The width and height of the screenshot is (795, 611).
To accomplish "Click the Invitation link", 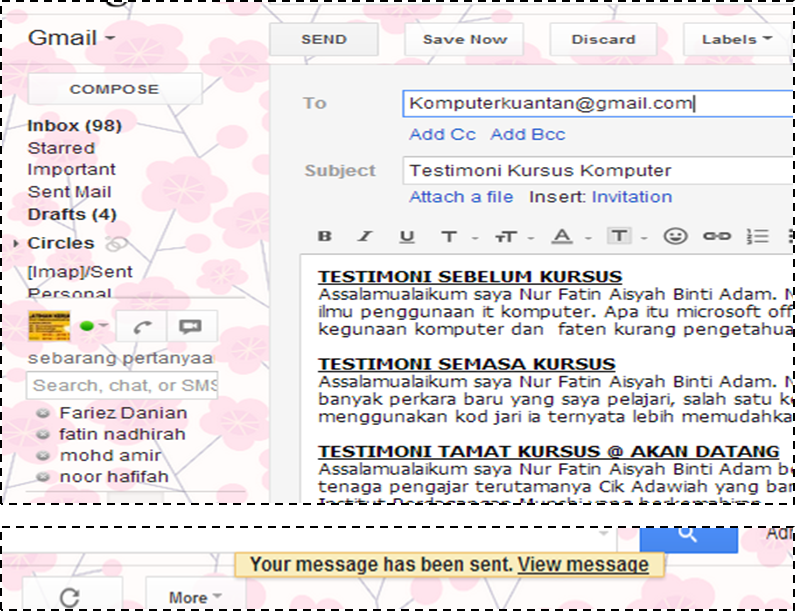I will (x=632, y=197).
